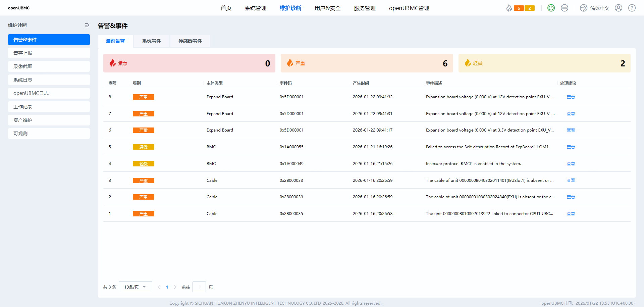The height and width of the screenshot is (307, 644).
Task: Open the 10条/页 page size dropdown
Action: pyautogui.click(x=135, y=287)
